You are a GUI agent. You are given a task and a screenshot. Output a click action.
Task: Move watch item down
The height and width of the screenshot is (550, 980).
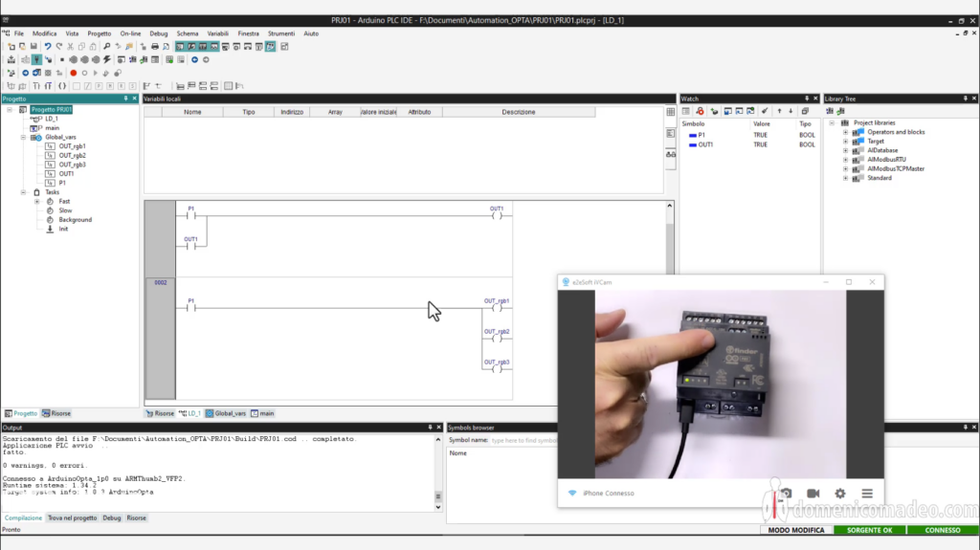click(x=791, y=111)
